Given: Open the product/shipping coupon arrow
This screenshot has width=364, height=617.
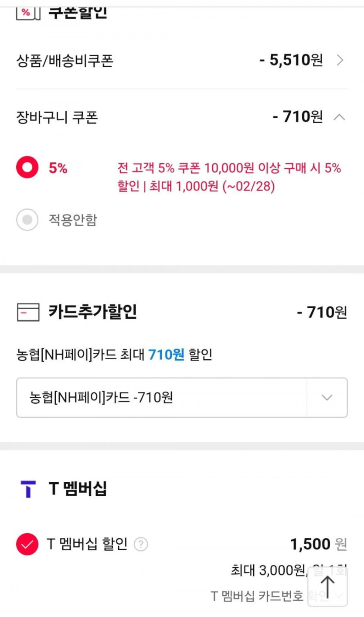Looking at the screenshot, I should [340, 60].
